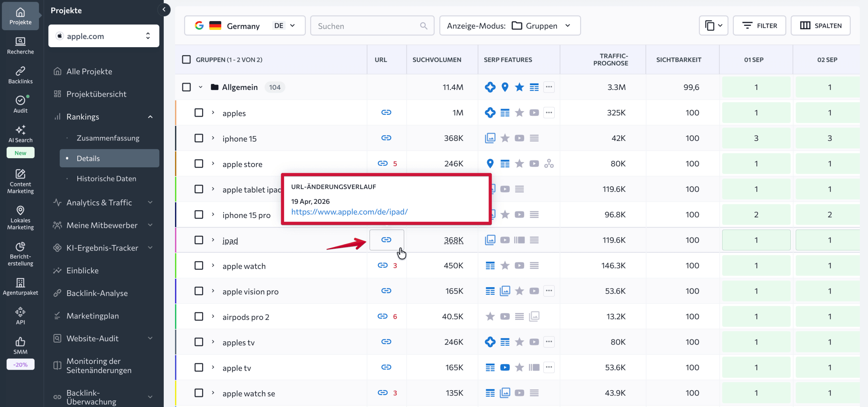Open Content Marketing sidebar icon
Image resolution: width=868 pixels, height=407 pixels.
pos(20,181)
